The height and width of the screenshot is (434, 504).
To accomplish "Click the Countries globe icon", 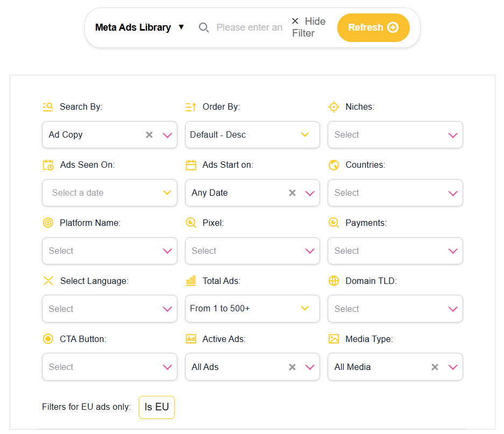I will (x=333, y=165).
